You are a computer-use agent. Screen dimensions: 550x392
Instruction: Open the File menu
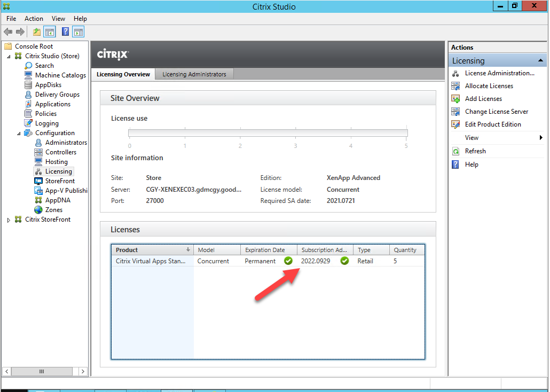point(11,19)
